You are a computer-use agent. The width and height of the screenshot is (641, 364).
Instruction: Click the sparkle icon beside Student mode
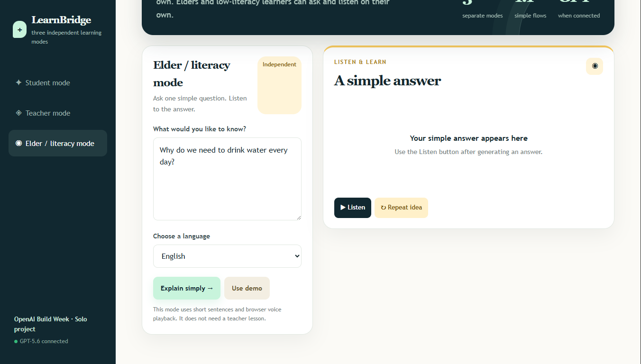tap(18, 82)
